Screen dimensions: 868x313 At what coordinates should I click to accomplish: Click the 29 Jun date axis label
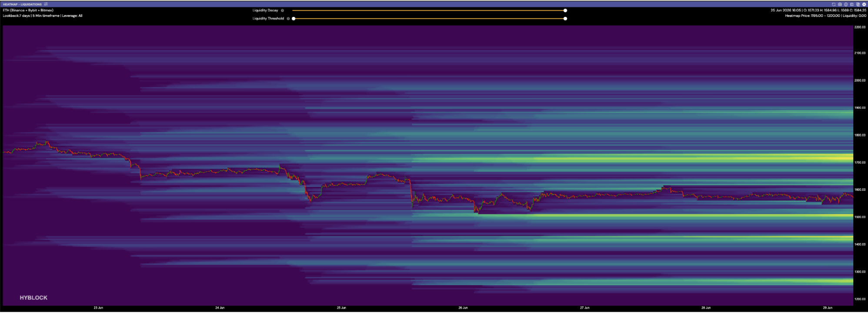tap(828, 308)
